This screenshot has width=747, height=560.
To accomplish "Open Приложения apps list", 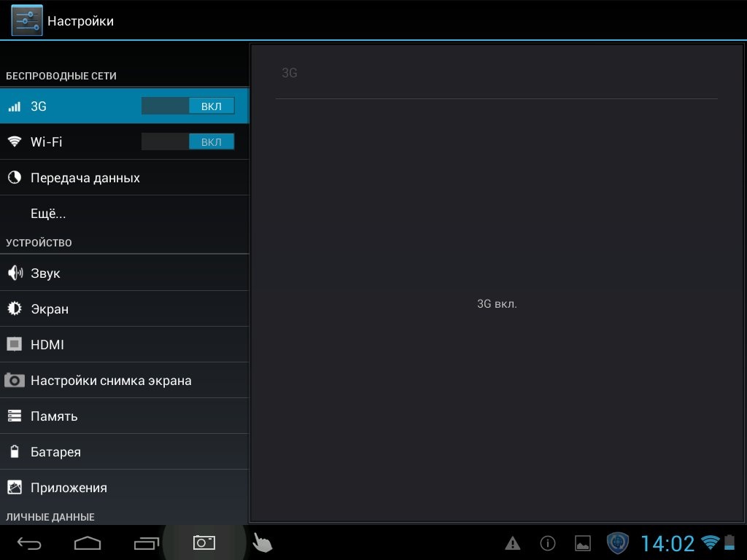I will pyautogui.click(x=69, y=488).
